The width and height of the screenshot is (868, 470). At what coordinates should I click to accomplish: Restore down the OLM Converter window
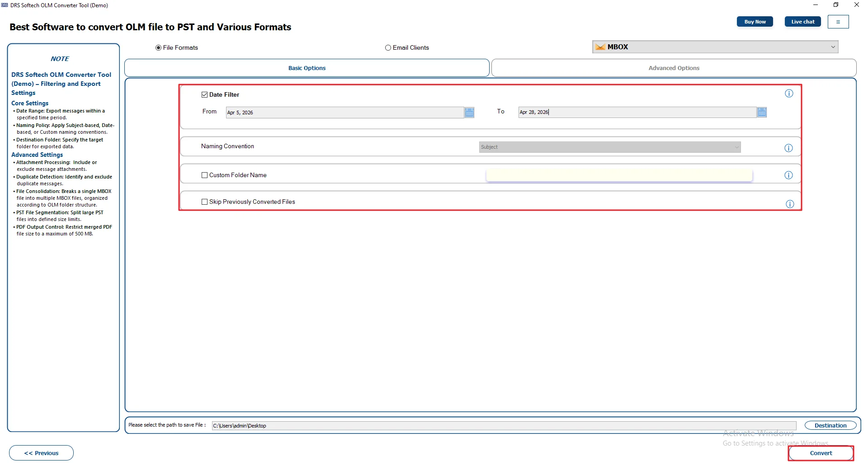tap(836, 5)
